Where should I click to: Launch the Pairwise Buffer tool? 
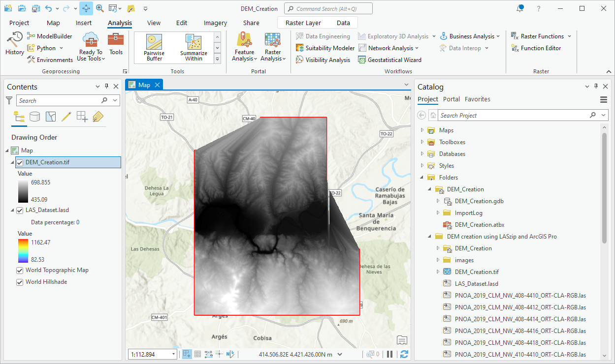coord(154,48)
